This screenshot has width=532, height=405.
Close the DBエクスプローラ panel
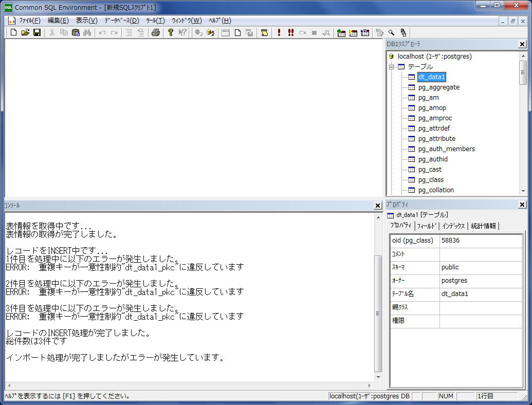pyautogui.click(x=522, y=44)
